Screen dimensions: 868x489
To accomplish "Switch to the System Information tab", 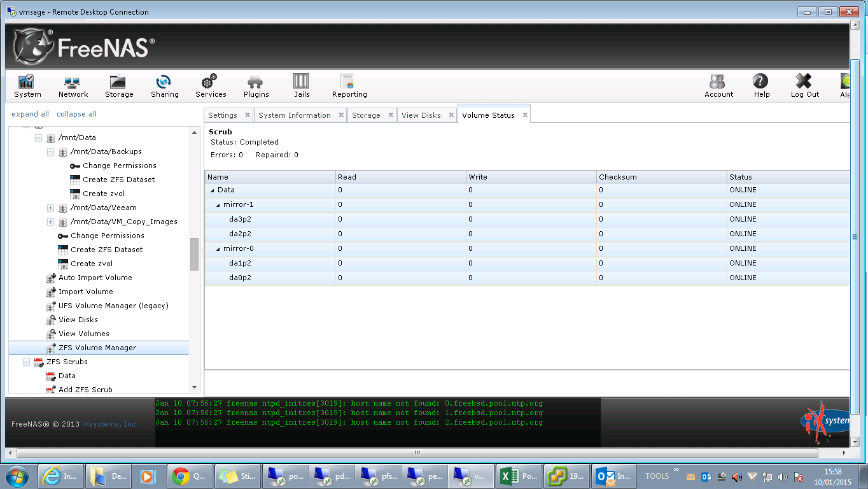I will point(294,115).
